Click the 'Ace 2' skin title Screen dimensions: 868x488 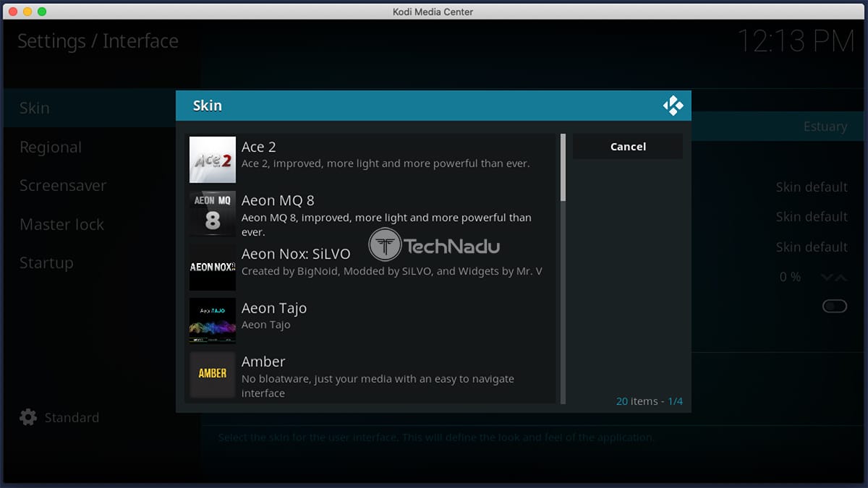[259, 147]
